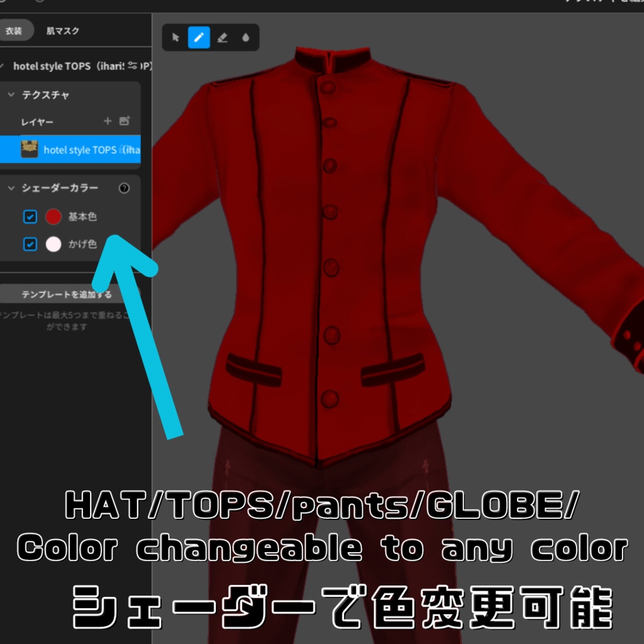Click the hotel style TOPS item title
644x644 pixels.
tap(69, 66)
